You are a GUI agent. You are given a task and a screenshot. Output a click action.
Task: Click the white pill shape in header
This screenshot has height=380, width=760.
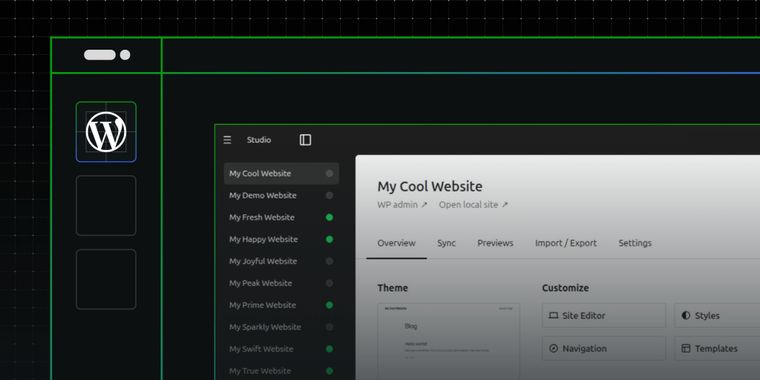(100, 55)
